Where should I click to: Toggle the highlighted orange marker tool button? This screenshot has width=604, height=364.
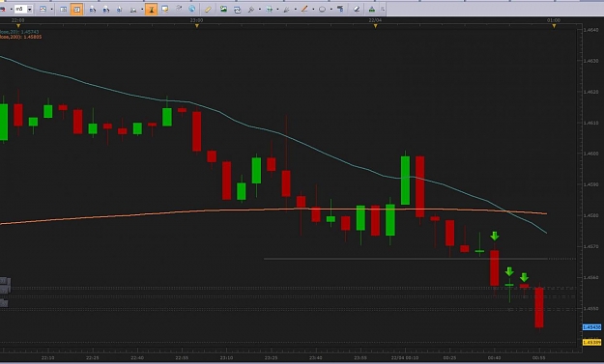[x=151, y=9]
